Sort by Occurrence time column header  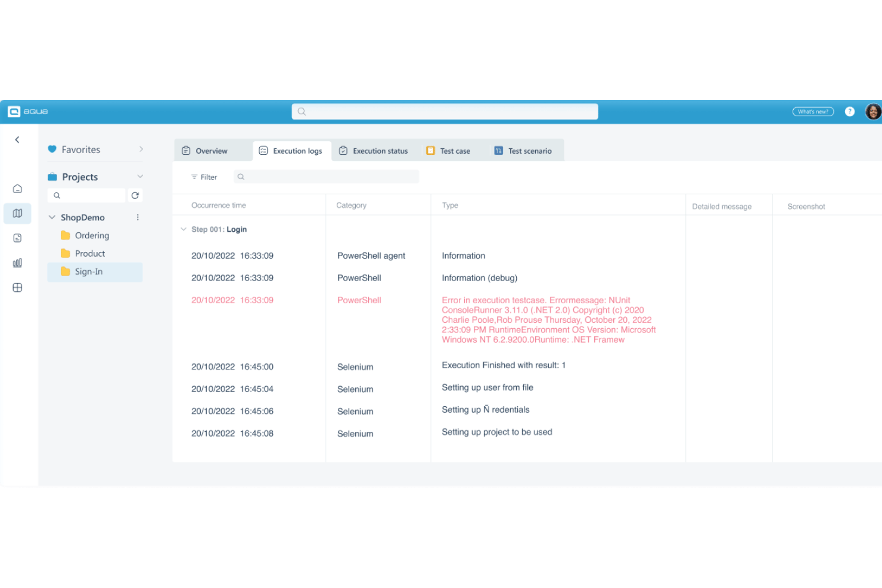coord(219,206)
